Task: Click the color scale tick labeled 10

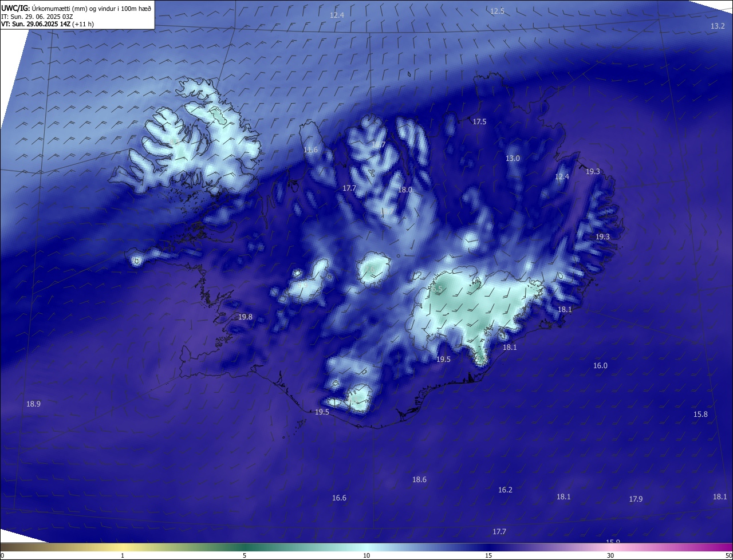Action: pos(366,555)
